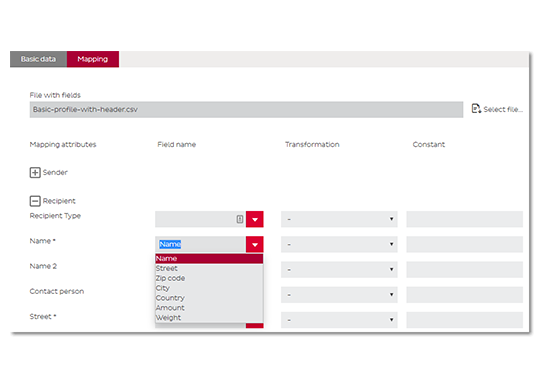The height and width of the screenshot is (388, 544).
Task: Select Amount in the dropdown list
Action: tap(209, 308)
